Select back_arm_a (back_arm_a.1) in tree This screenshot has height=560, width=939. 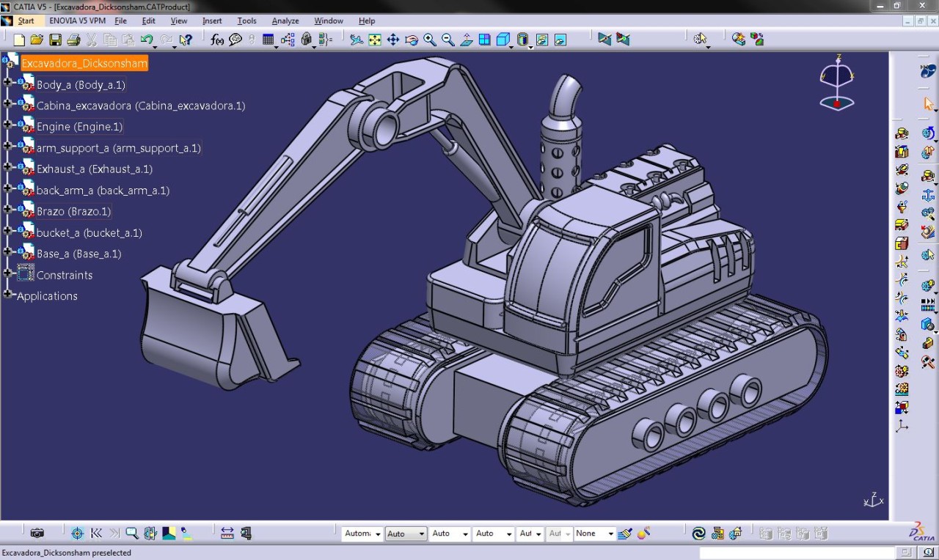103,190
